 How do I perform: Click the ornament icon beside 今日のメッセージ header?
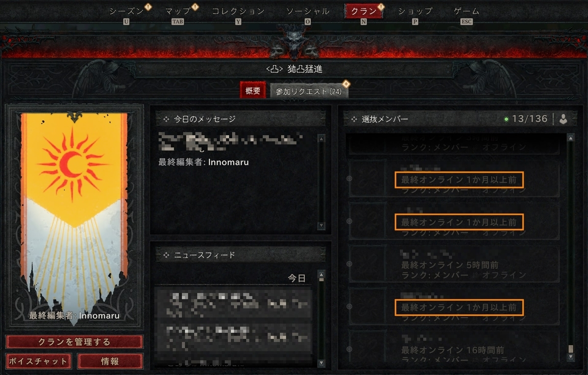(166, 119)
